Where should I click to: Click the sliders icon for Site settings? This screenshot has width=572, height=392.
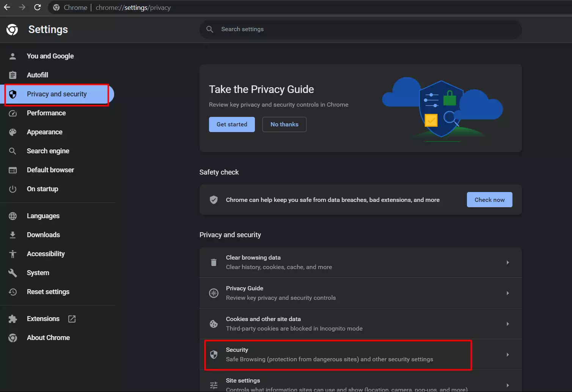click(214, 385)
